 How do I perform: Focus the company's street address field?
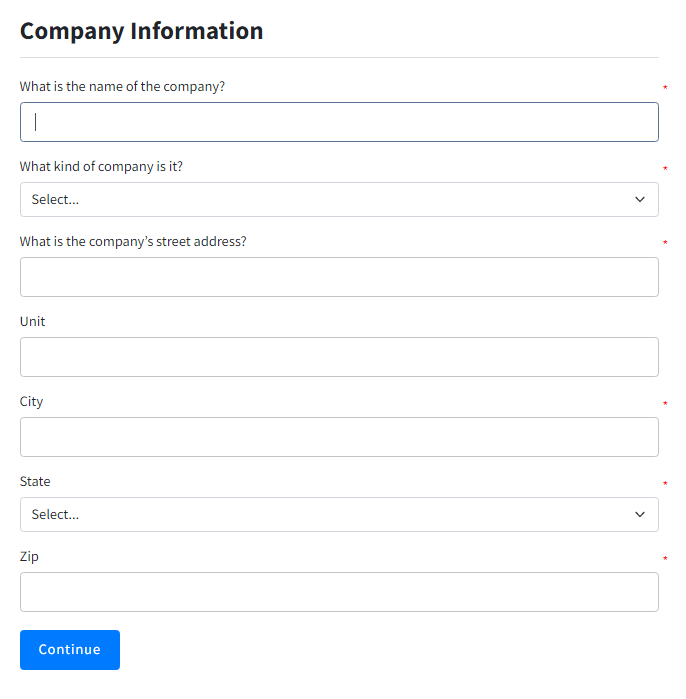point(339,277)
